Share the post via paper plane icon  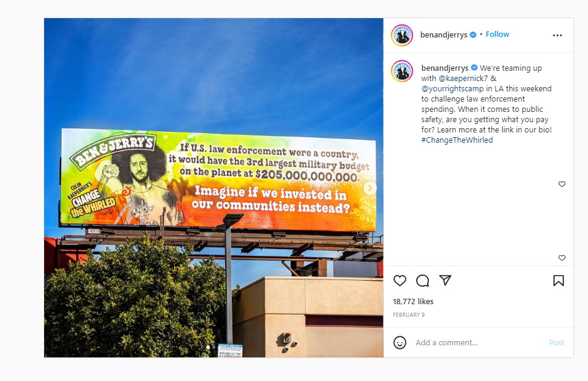click(x=445, y=280)
